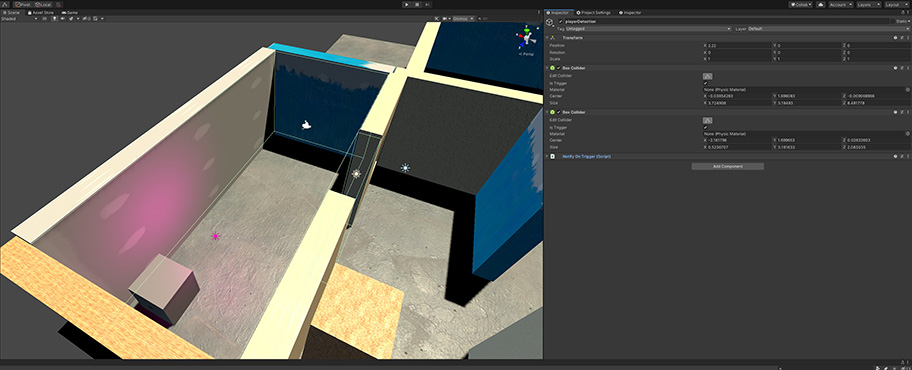The height and width of the screenshot is (370, 912).
Task: Toggle scene lighting icon
Action: click(x=55, y=19)
